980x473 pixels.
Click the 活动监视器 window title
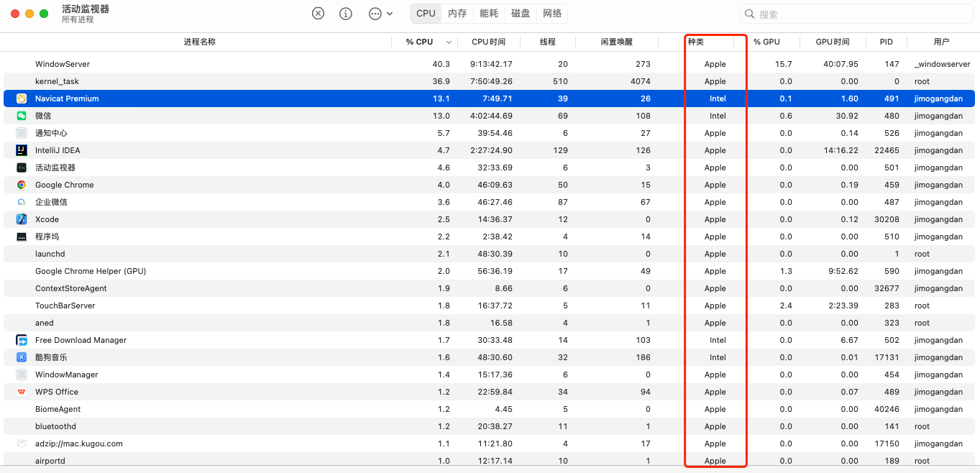coord(86,9)
